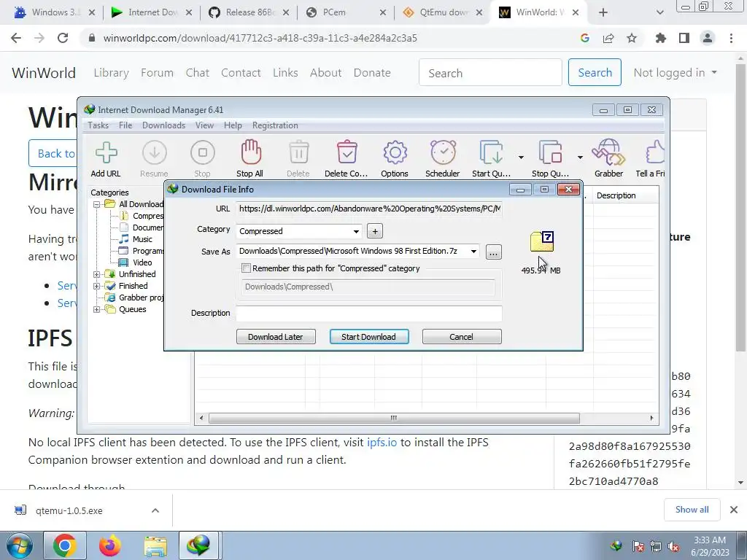Open Chrome three-dot menu

731,38
